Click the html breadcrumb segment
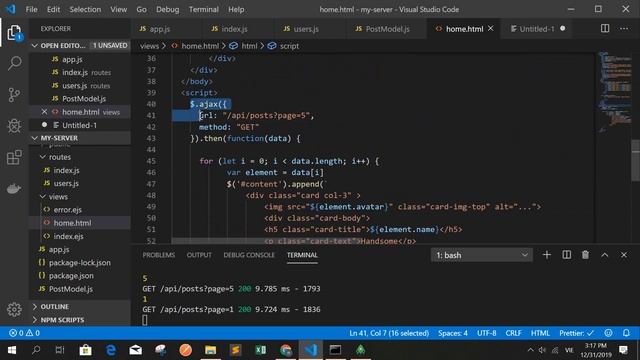Screen dimensions: 640x360 click(249, 46)
